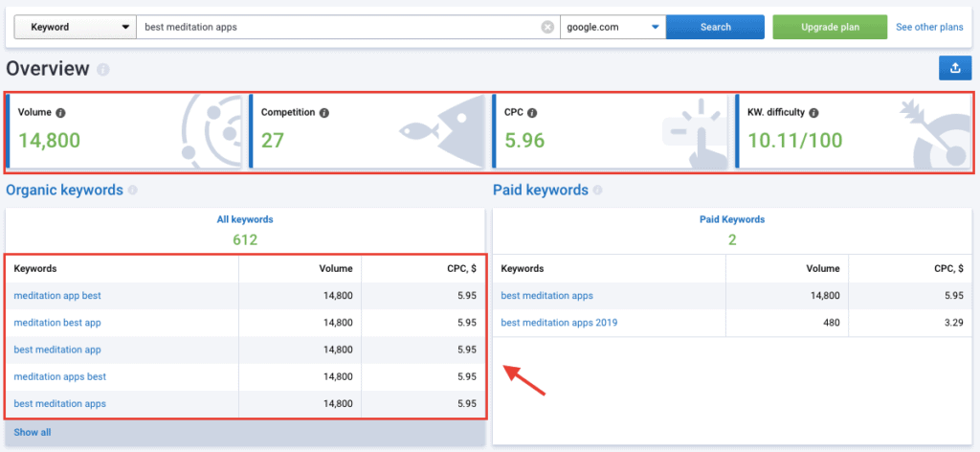
Task: Click info icon next to Organic keywords
Action: tap(132, 190)
